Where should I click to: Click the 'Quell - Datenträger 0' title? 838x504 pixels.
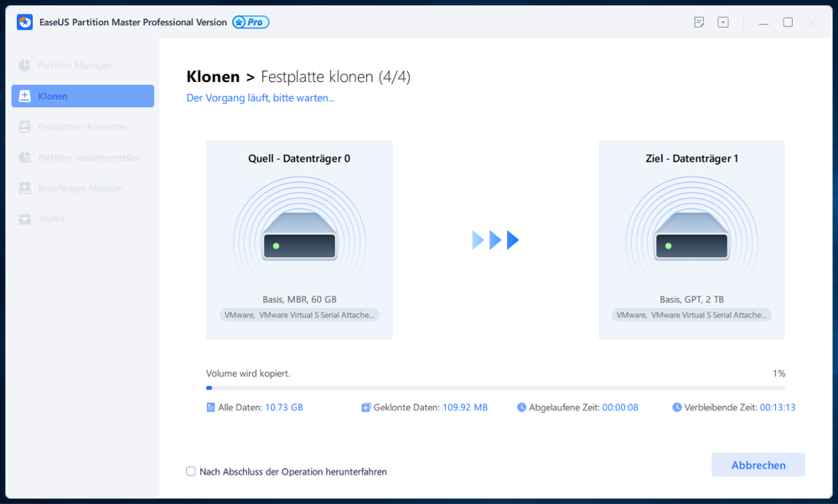[299, 158]
